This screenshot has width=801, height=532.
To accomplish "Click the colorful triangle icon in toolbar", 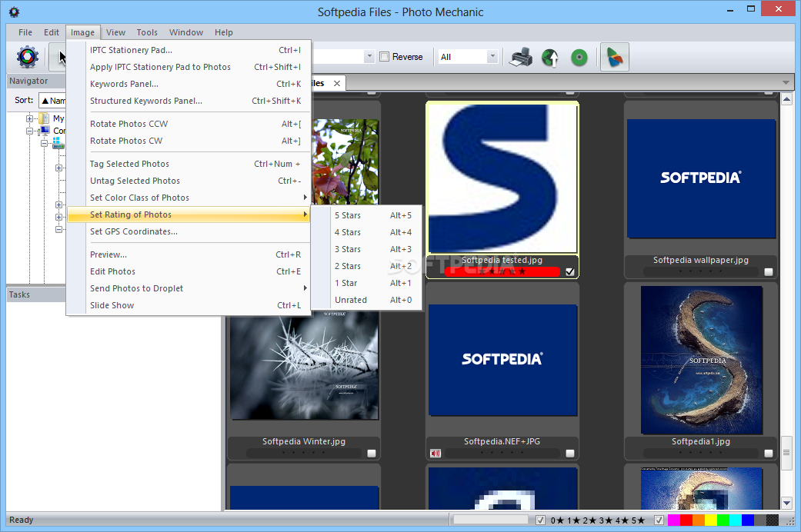I will coord(614,57).
